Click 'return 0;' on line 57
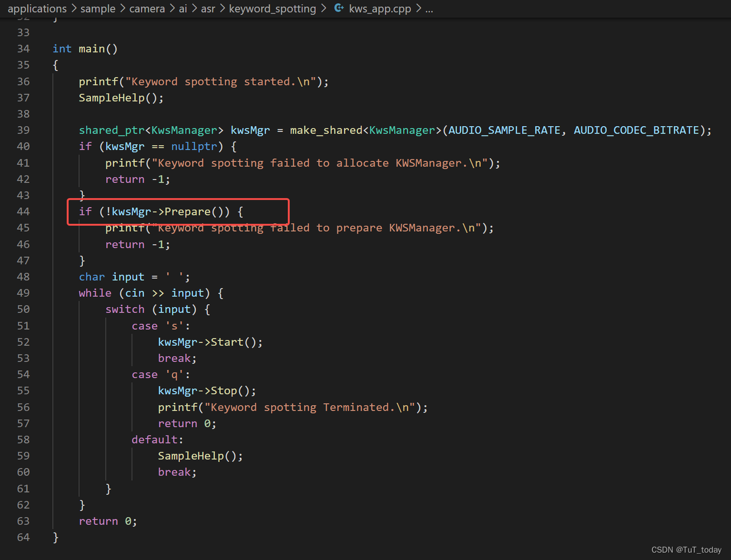Image resolution: width=731 pixels, height=560 pixels. click(x=187, y=423)
